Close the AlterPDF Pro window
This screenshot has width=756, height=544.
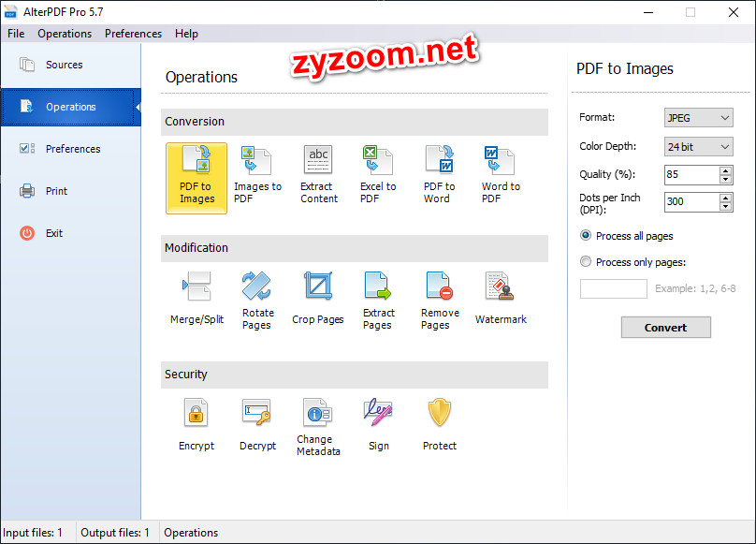pyautogui.click(x=734, y=12)
